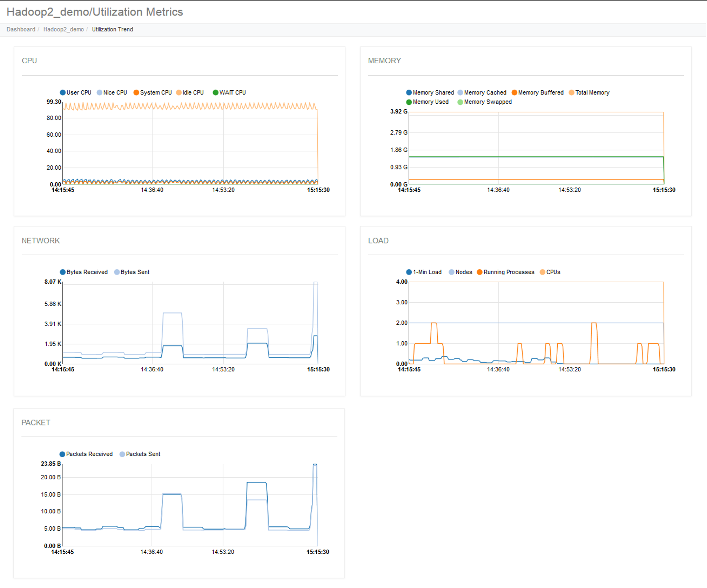Viewport: 707px width, 588px height.
Task: Open Dashboard breadcrumb link
Action: click(x=21, y=29)
